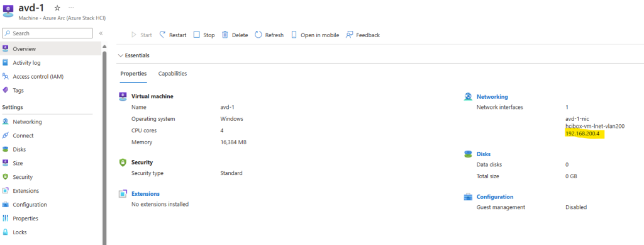Click the Properties bars sidebar icon
Viewport: 644px width, 245px height.
[x=5, y=219]
